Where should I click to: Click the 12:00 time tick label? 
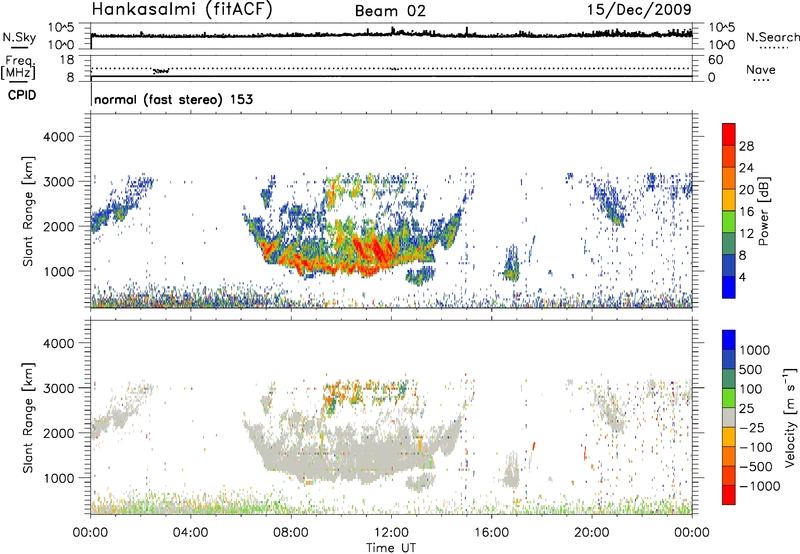[391, 533]
